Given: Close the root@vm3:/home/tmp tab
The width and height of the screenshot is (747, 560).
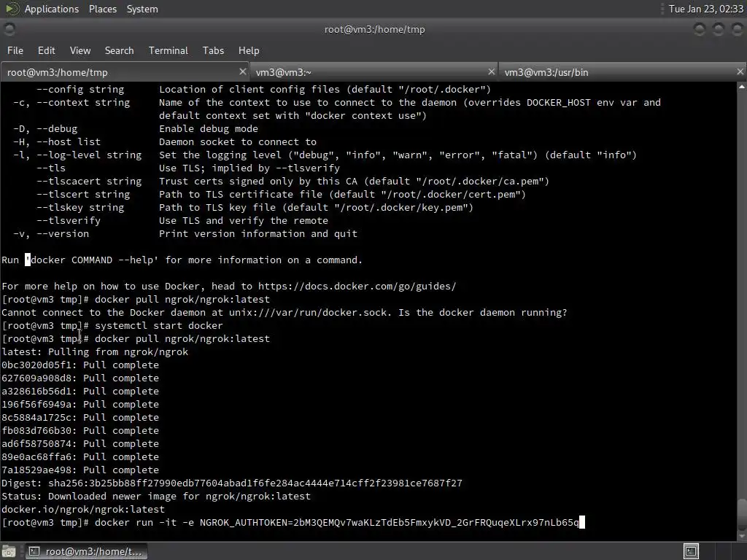Looking at the screenshot, I should 242,71.
